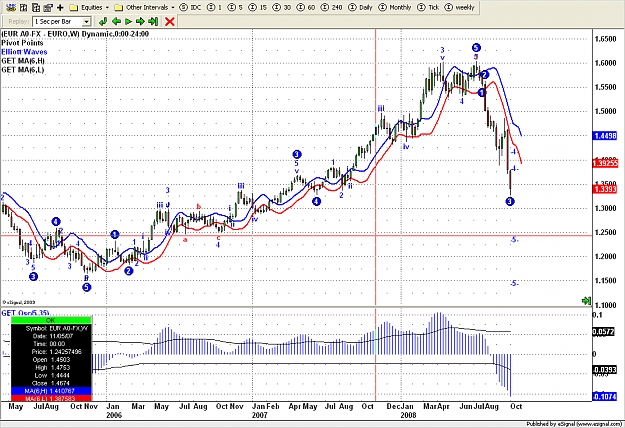Screen dimensions: 625x428
Task: Switch to 240-minute interval
Action: [332, 7]
